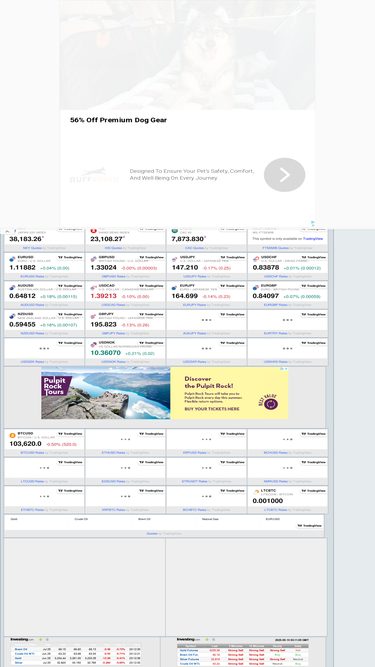Open NZDUSD Rates link
This screenshot has height=667, width=375.
point(32,334)
